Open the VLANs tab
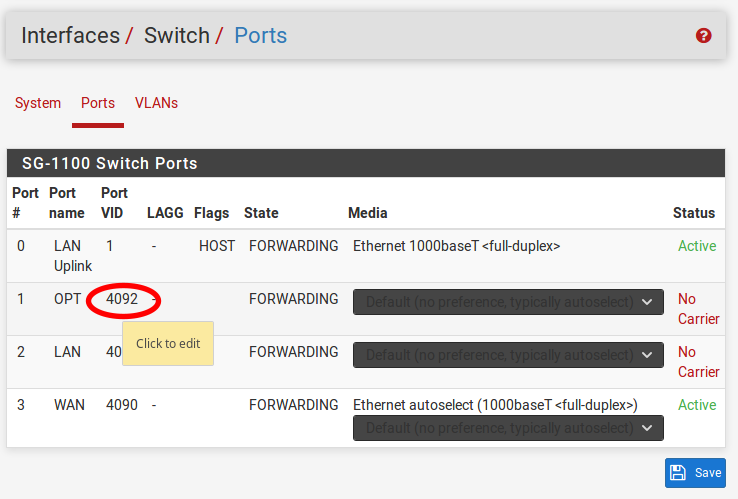 tap(156, 103)
